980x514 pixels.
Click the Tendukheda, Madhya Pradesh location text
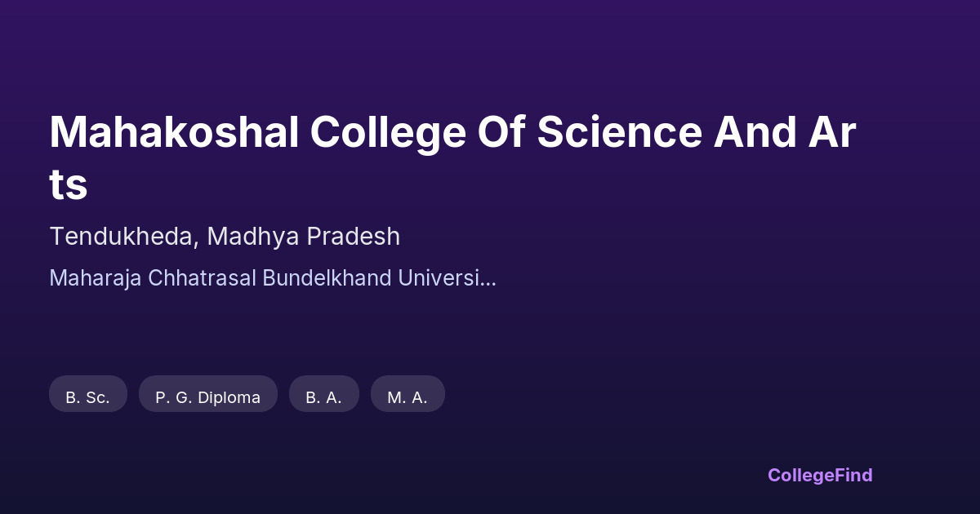[x=225, y=237]
